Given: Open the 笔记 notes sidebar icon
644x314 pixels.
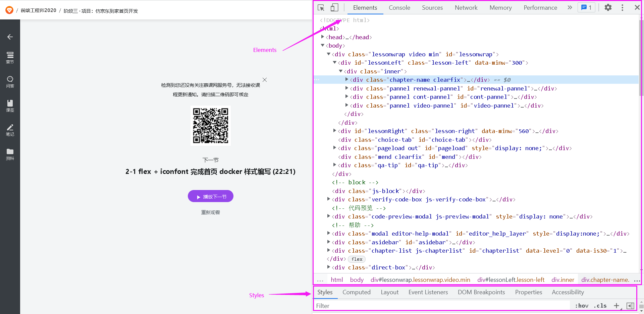Looking at the screenshot, I should 10,130.
